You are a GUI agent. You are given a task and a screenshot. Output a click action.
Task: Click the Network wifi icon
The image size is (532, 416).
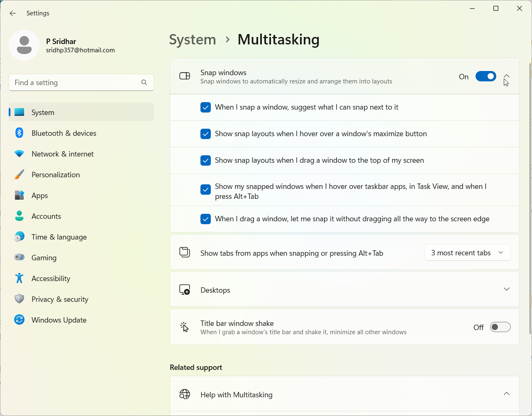(x=20, y=154)
